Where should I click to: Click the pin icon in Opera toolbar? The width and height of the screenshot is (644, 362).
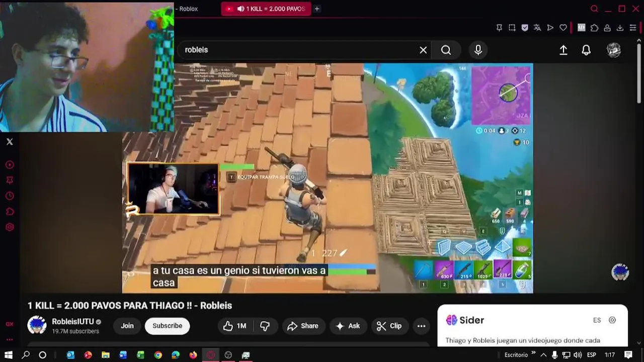point(499,28)
